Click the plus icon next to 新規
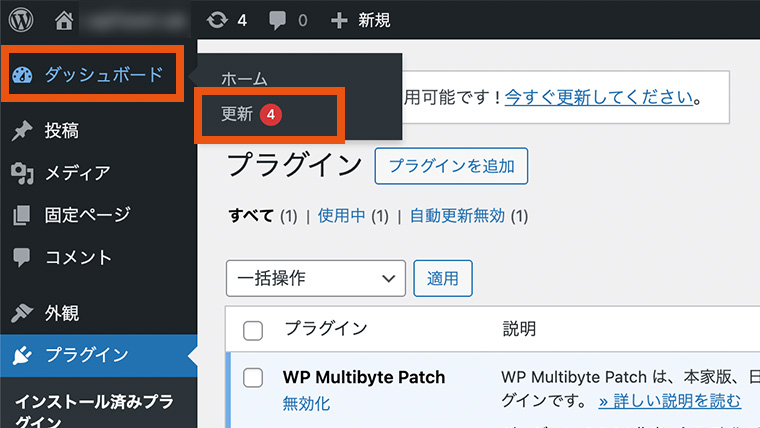Viewport: 760px width, 428px height. (339, 20)
